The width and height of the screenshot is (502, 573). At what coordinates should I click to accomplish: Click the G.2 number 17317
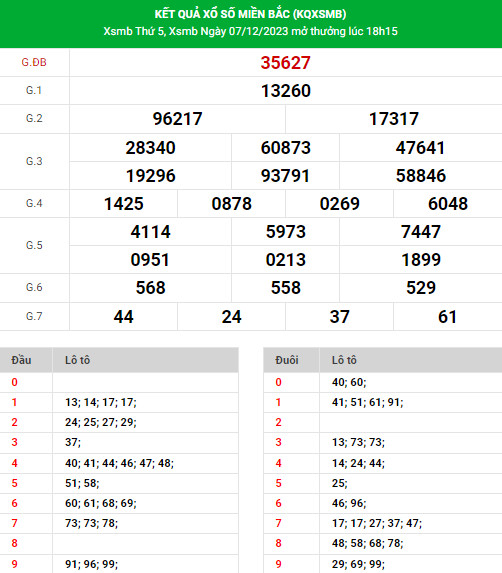click(x=393, y=119)
